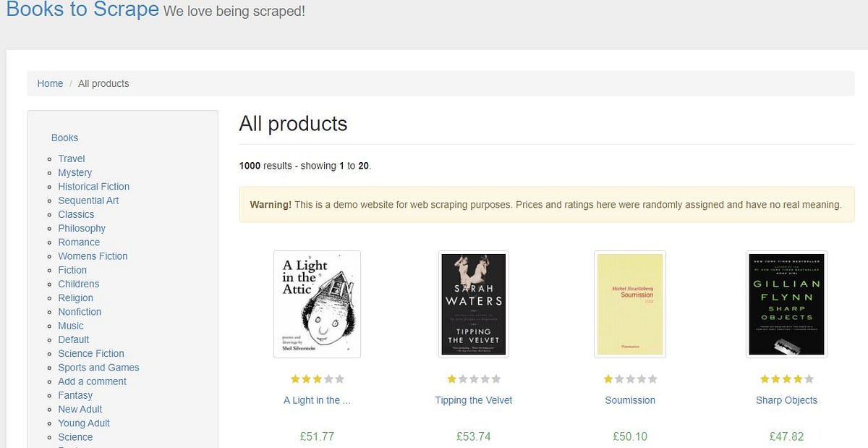868x448 pixels.
Task: Click star rating under Tipping the Velvet cover
Action: (x=473, y=379)
